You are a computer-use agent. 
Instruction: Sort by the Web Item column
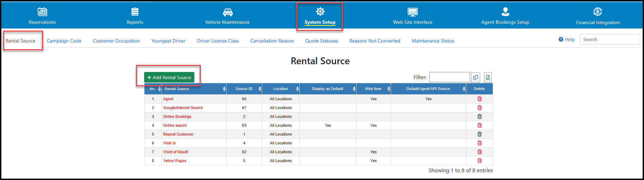373,89
